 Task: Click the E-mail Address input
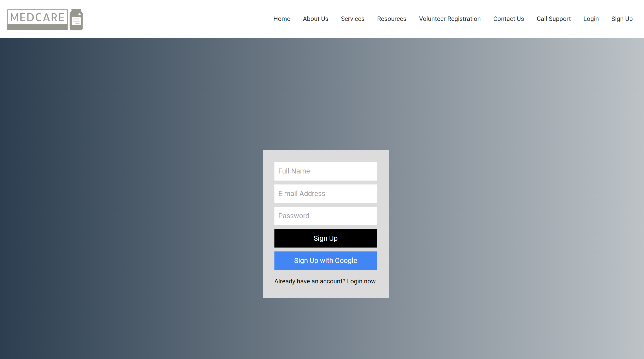point(325,194)
